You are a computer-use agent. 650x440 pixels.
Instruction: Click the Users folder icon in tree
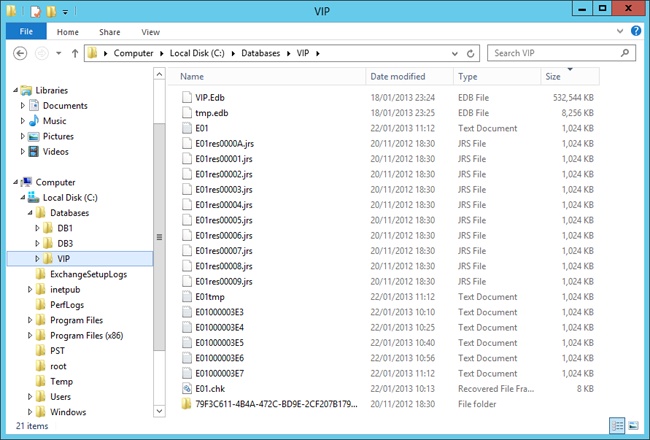41,396
